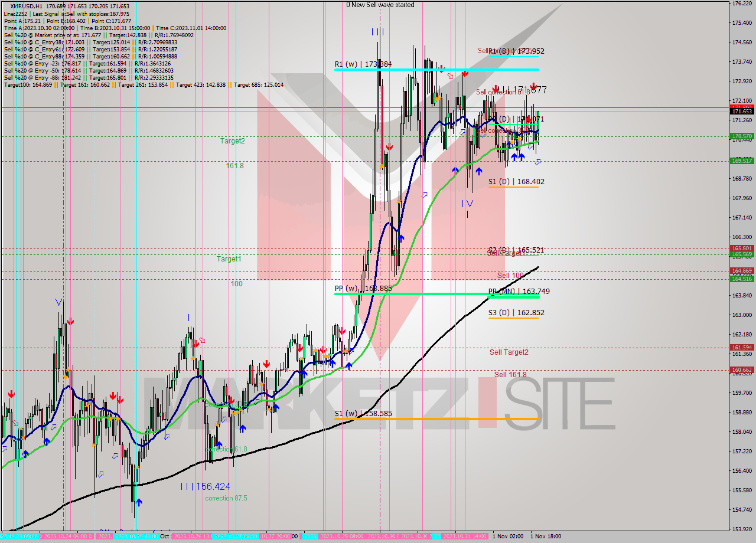Click the '1 Nov 18:00' time axis label
The height and width of the screenshot is (543, 756).
(x=546, y=537)
